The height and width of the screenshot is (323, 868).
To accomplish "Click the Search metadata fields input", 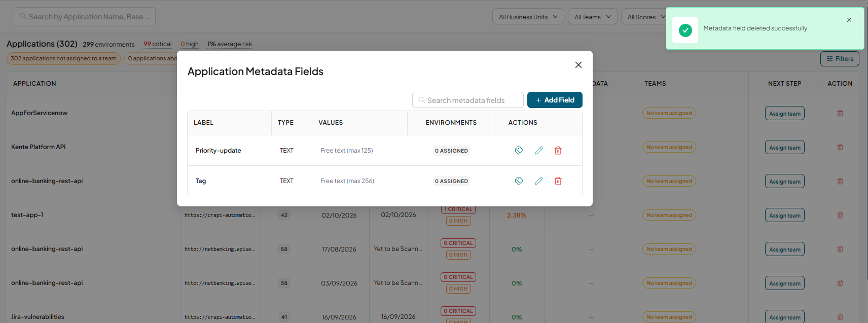I will (467, 100).
